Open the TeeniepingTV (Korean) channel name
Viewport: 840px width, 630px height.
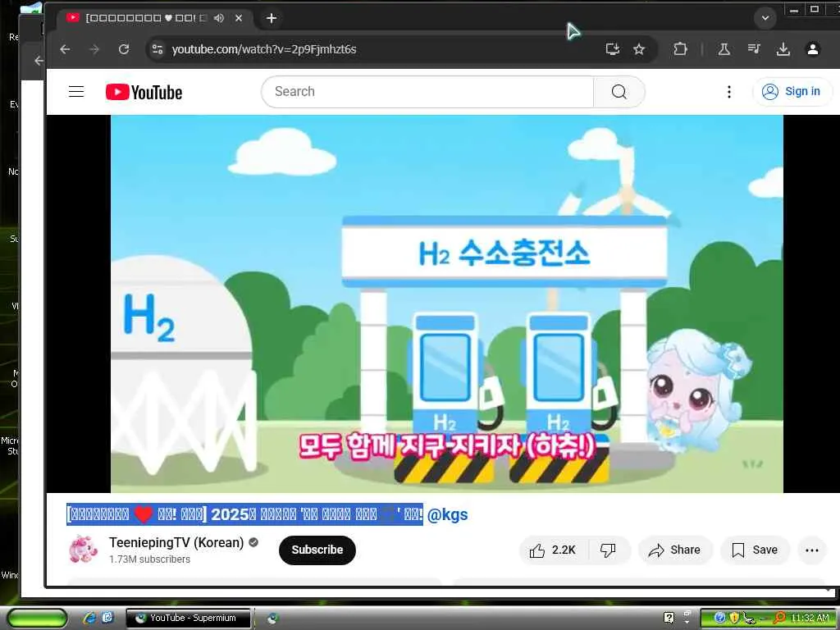coord(176,543)
